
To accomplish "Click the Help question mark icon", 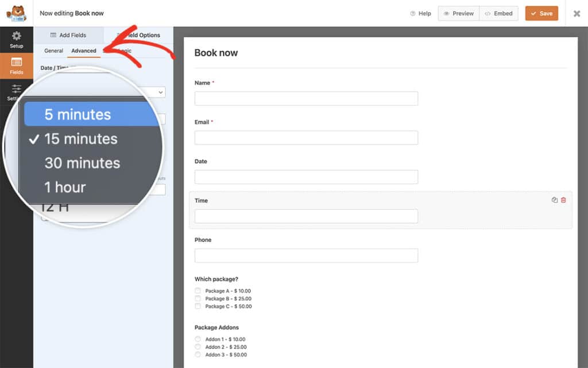I will point(412,13).
